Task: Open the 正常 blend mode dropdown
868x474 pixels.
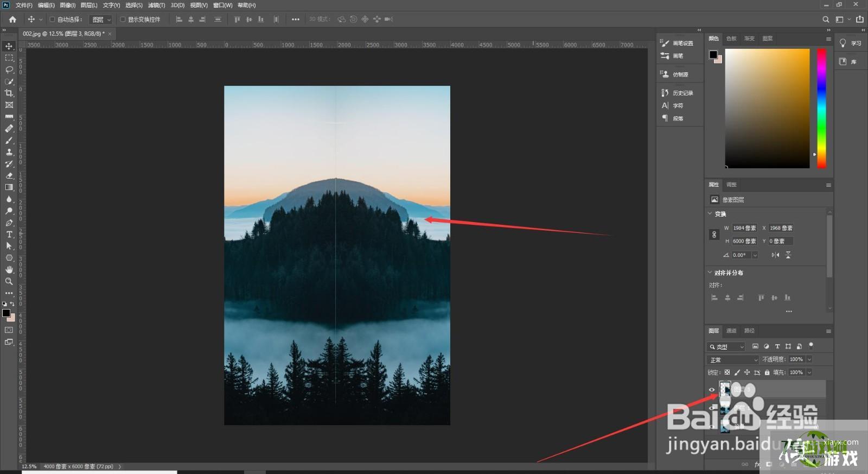Action: (x=733, y=359)
